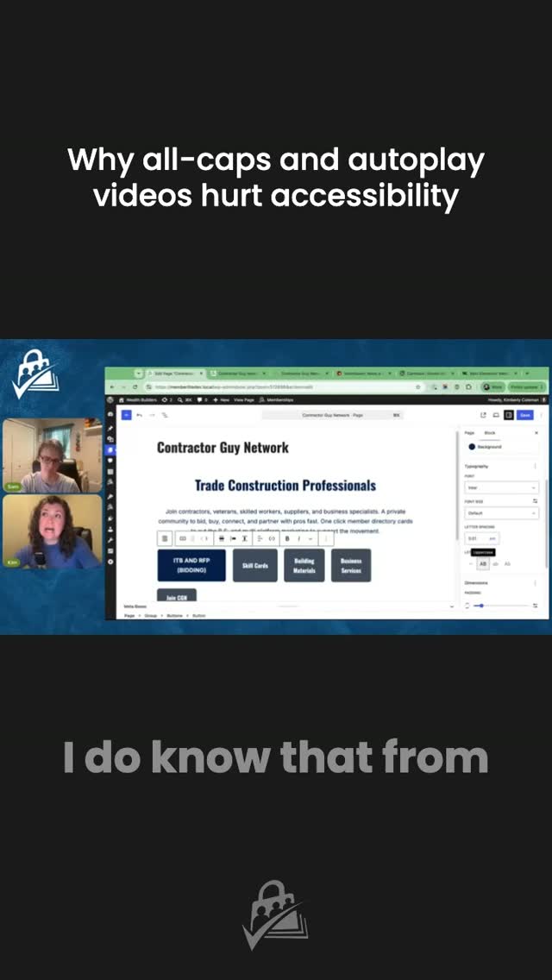This screenshot has width=552, height=980.
Task: Change the letter spacing em unit
Action: click(493, 538)
